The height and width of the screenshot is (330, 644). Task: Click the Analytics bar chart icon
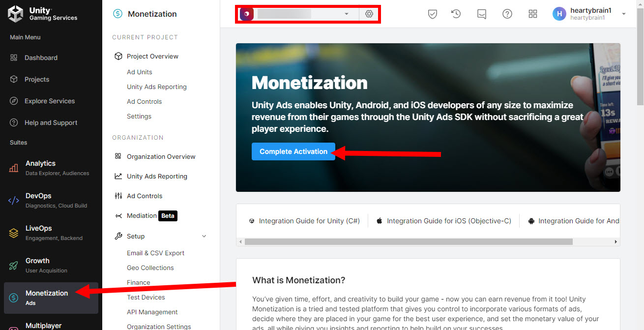tap(14, 168)
